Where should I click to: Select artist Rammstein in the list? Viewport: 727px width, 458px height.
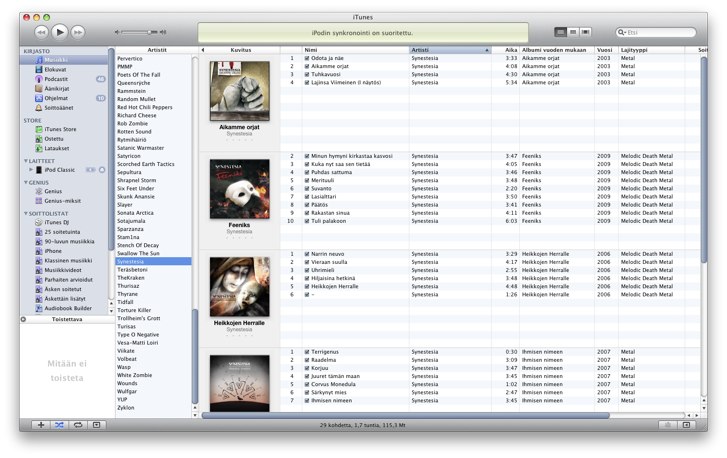coord(132,91)
